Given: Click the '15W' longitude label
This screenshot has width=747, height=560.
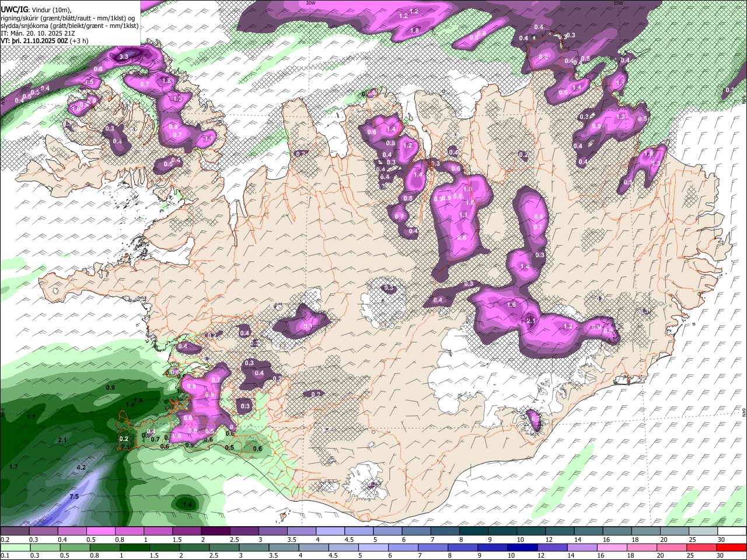Looking at the screenshot, I should click(619, 3).
